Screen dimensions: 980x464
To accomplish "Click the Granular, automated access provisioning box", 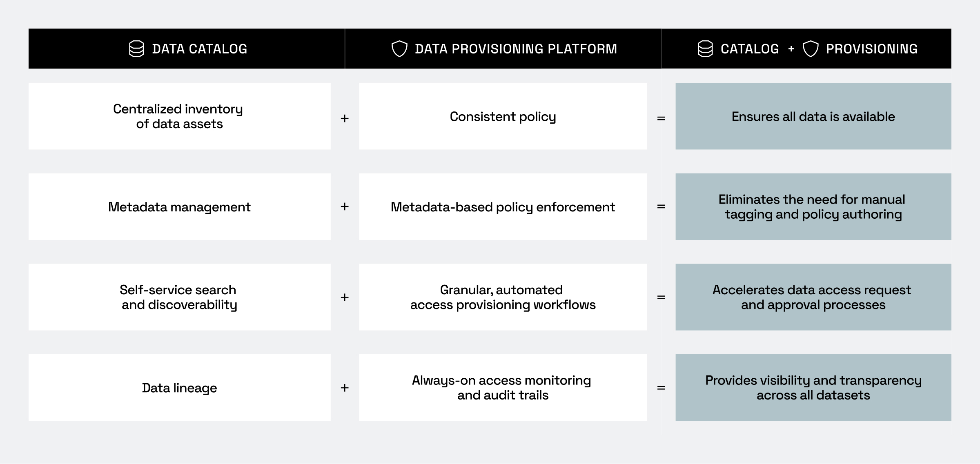I will (503, 297).
